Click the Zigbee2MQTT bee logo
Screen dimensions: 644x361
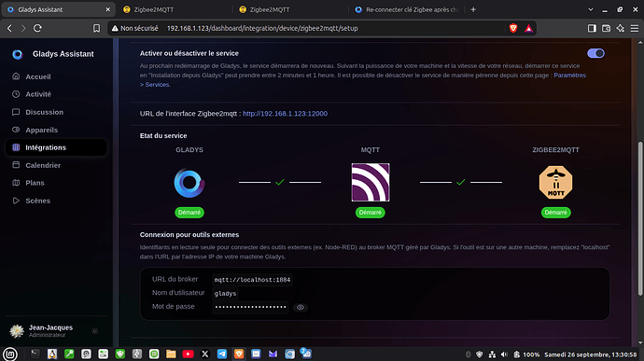[555, 182]
